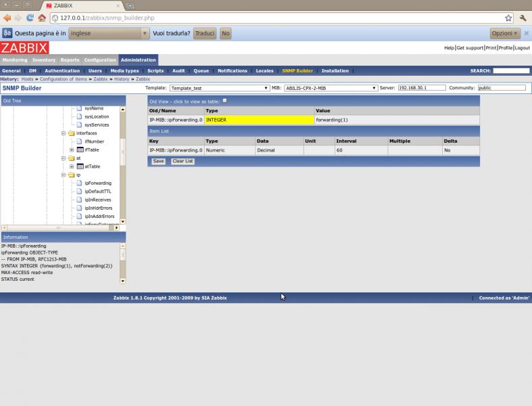The width and height of the screenshot is (532, 406).
Task: Open the translation language dropdown
Action: [109, 33]
